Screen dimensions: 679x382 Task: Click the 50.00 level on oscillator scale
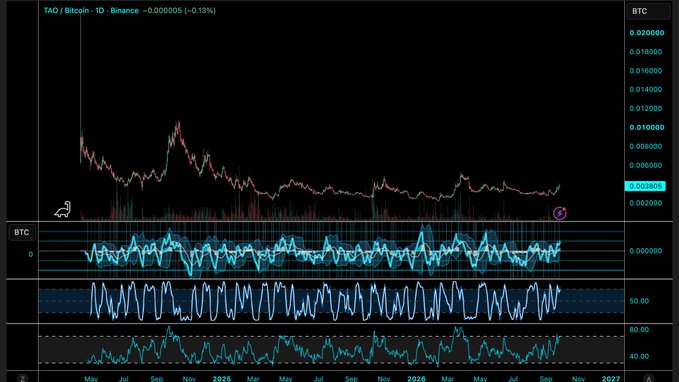pyautogui.click(x=639, y=301)
